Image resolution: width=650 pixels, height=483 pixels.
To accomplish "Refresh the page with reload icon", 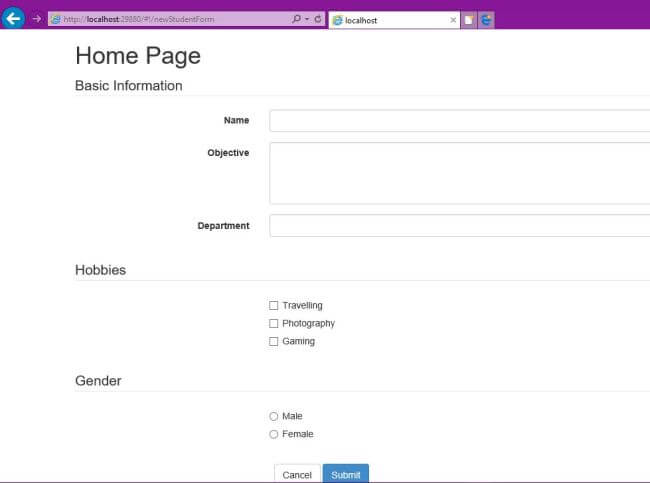I will tap(318, 19).
